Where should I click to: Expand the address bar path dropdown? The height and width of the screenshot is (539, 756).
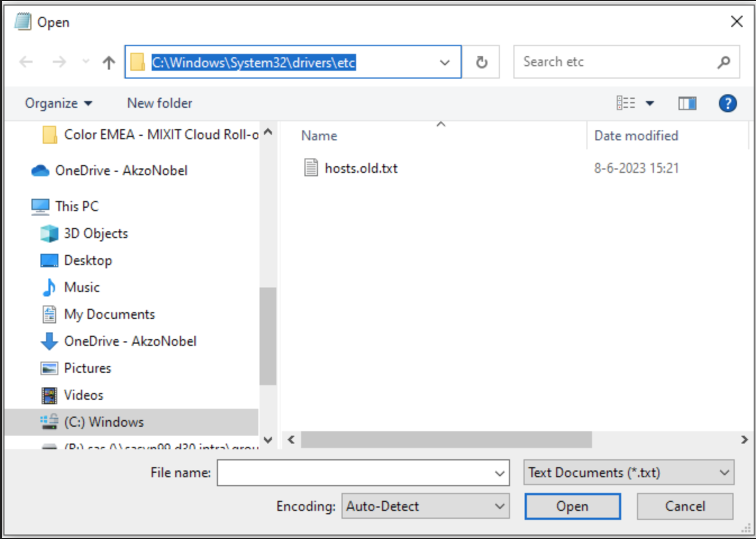coord(444,62)
